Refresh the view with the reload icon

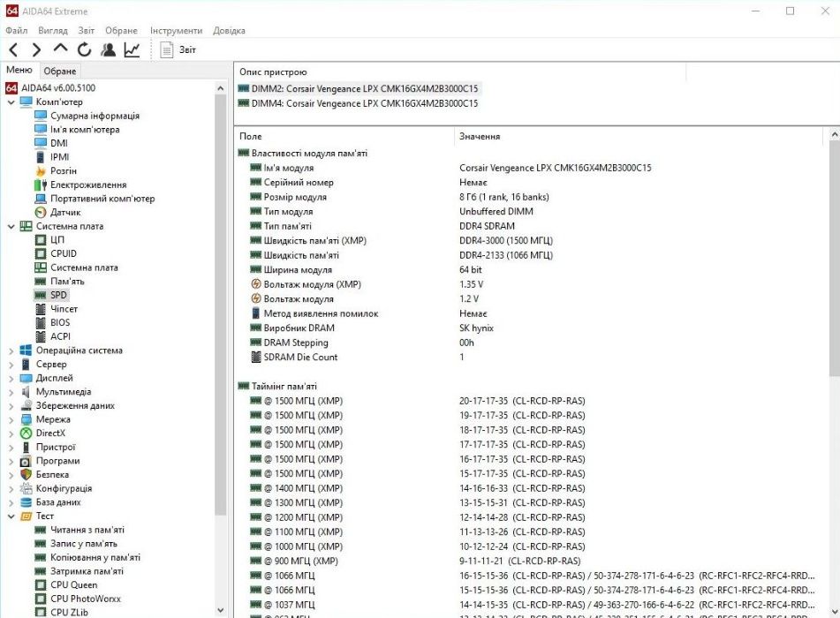click(84, 49)
